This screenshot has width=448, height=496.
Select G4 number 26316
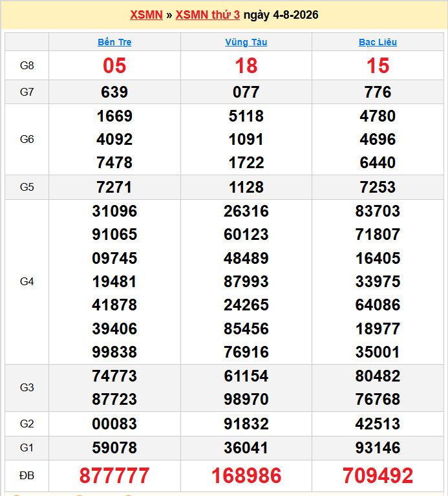click(x=246, y=211)
